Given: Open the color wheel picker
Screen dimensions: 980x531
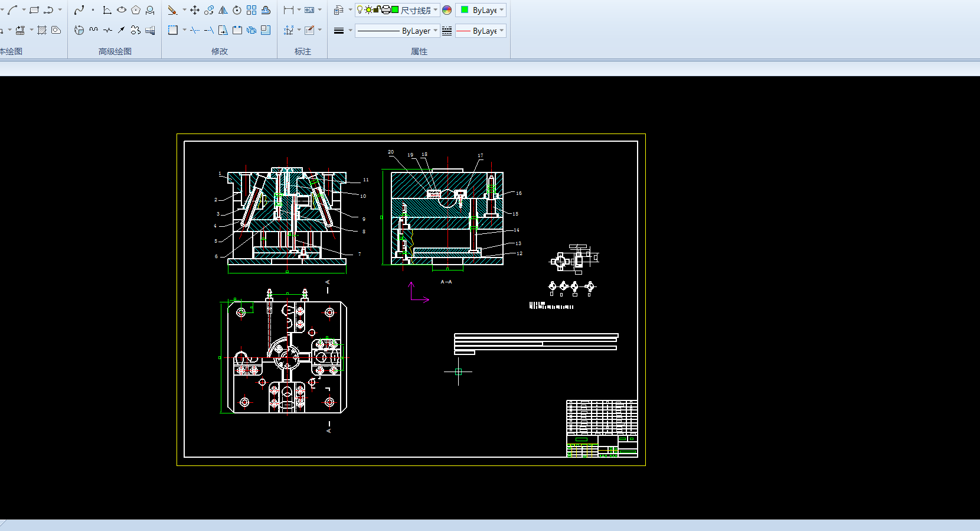Looking at the screenshot, I should (x=447, y=10).
